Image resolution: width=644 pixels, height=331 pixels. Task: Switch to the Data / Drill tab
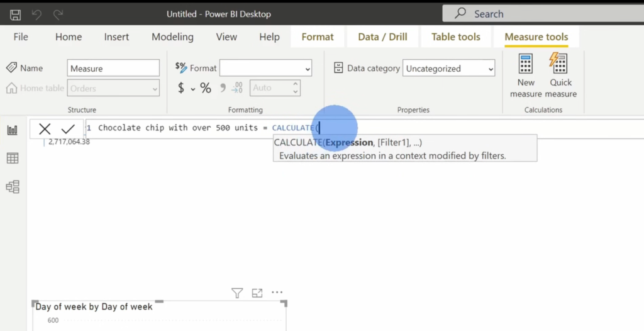coord(382,37)
